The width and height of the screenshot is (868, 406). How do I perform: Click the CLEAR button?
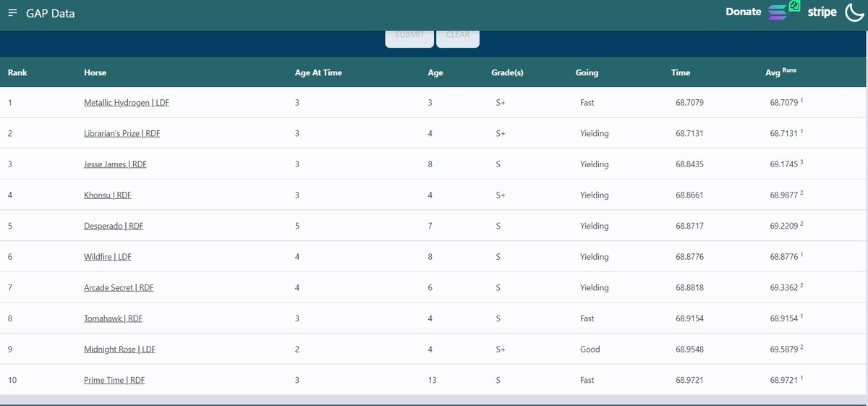tap(458, 35)
